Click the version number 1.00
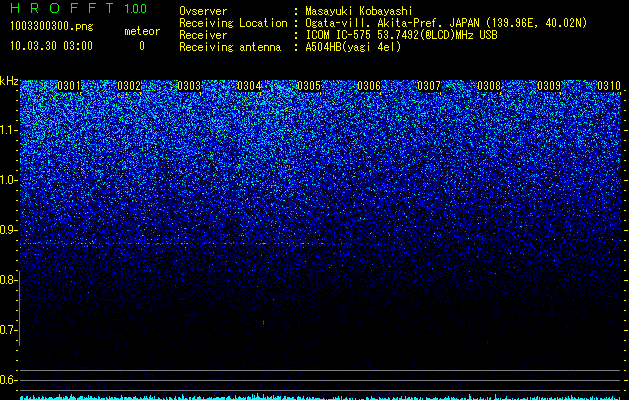Image resolution: width=629 pixels, height=400 pixels. 136,8
